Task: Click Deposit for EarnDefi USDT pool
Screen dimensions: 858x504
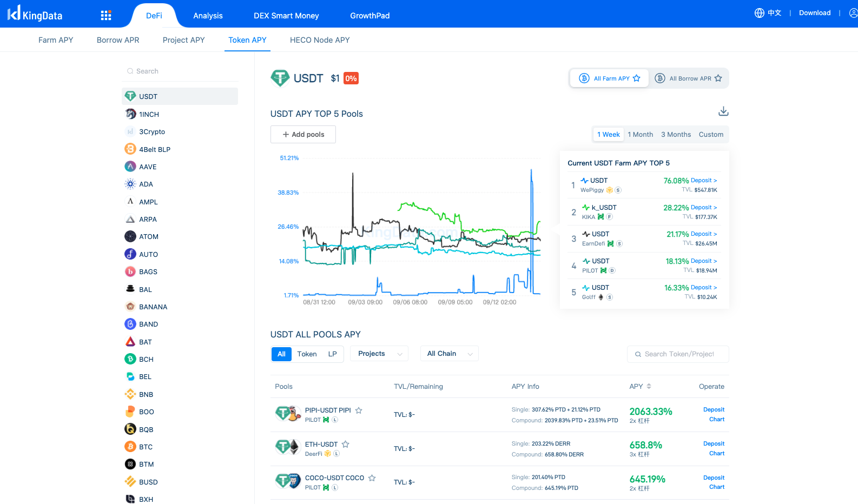Action: [x=704, y=234]
